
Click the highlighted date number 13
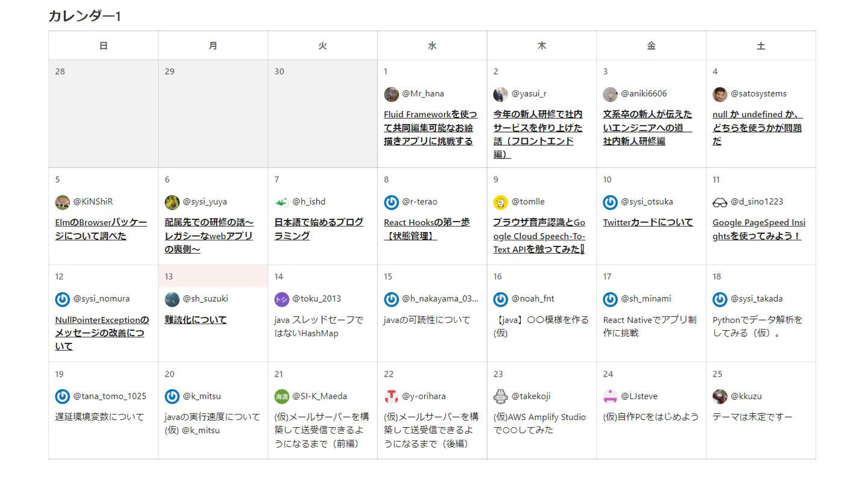(x=169, y=277)
